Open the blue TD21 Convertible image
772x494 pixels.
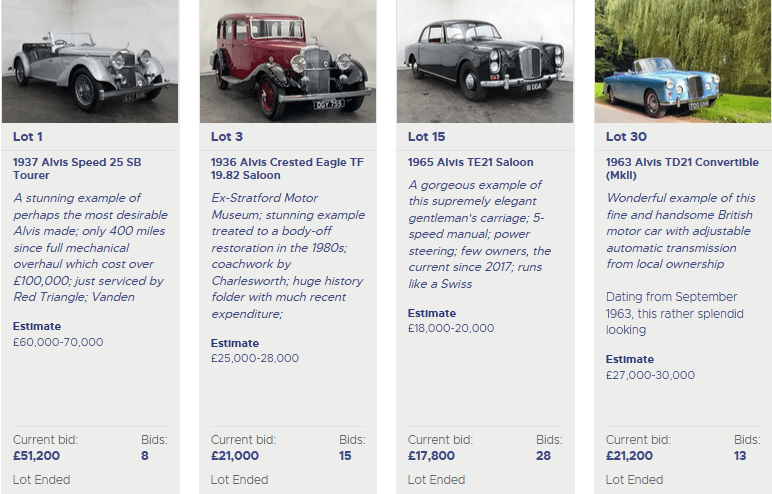[682, 61]
